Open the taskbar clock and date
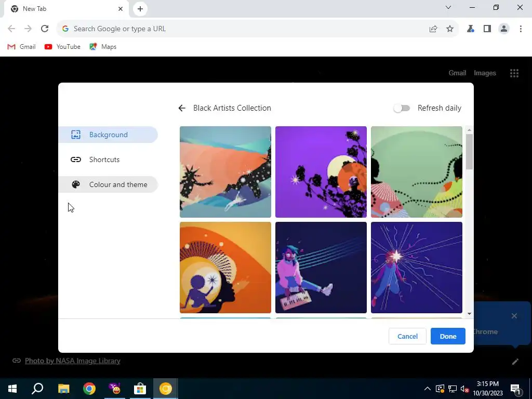 [x=488, y=389]
